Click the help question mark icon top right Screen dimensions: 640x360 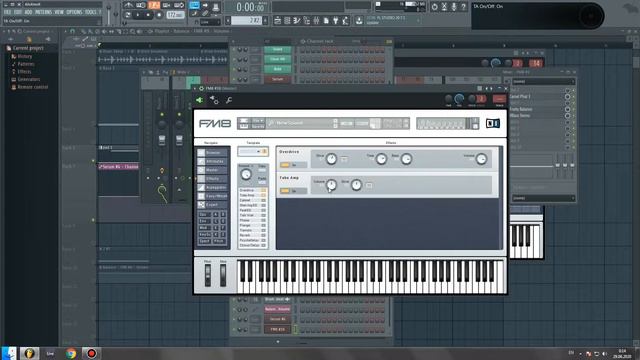click(x=463, y=7)
